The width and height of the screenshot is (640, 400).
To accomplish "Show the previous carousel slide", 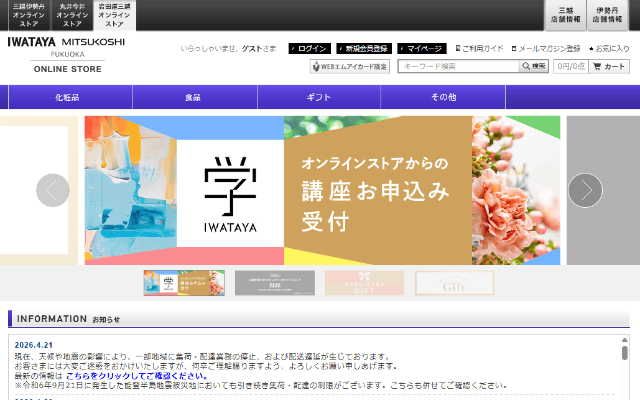I will 53,190.
